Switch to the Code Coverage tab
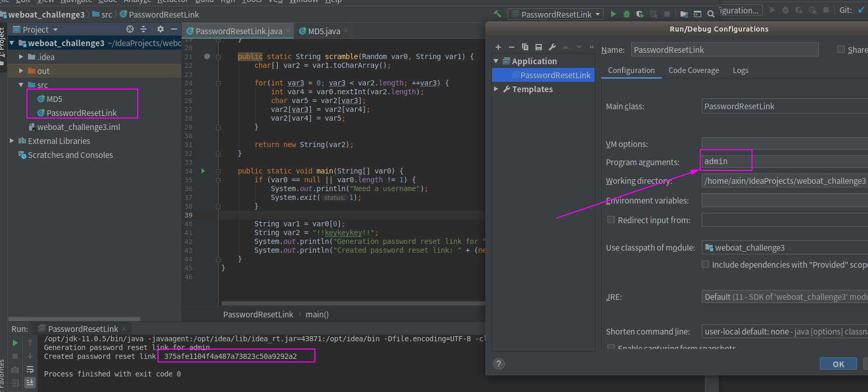Viewport: 868px width, 392px height. pos(694,70)
